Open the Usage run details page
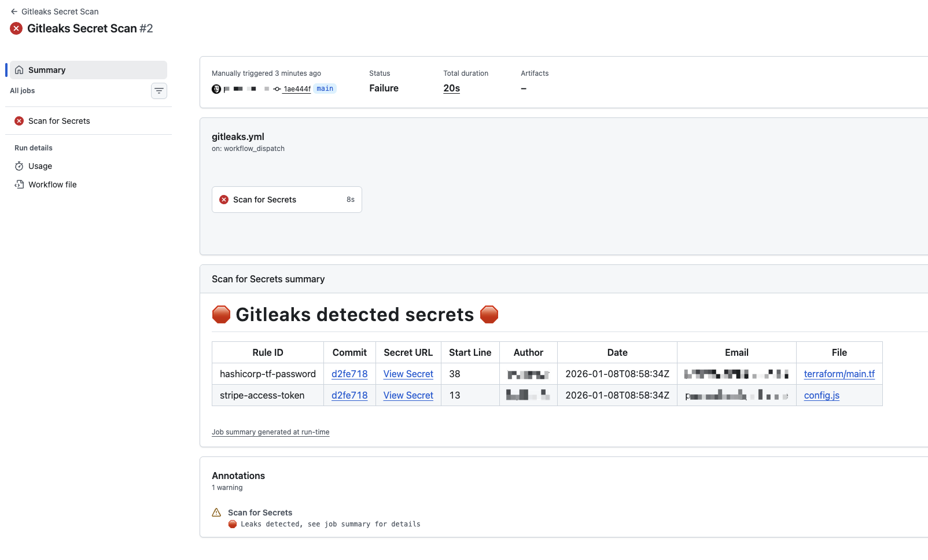Screen dimensions: 928x560 tap(40, 166)
